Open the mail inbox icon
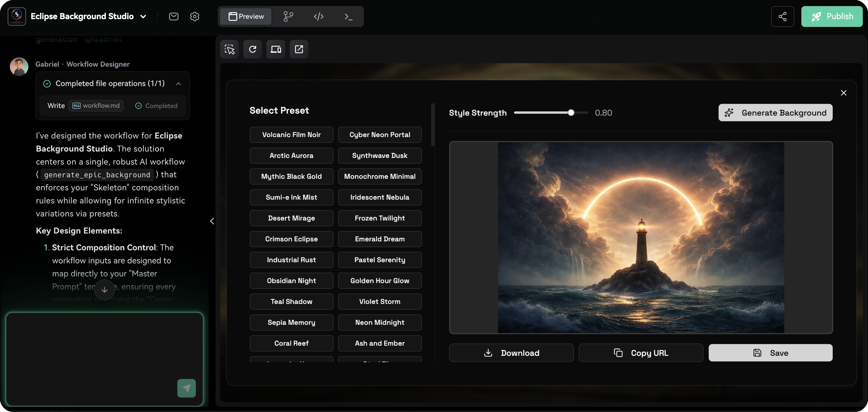The image size is (868, 412). point(174,17)
